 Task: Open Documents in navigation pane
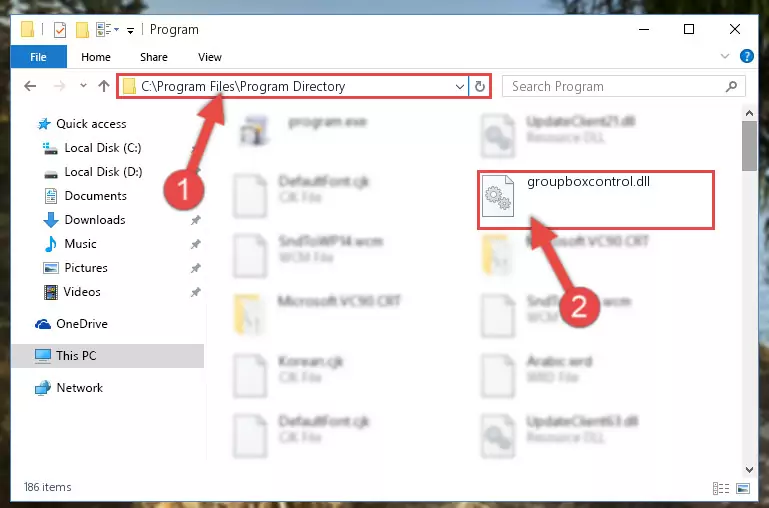tap(85, 196)
